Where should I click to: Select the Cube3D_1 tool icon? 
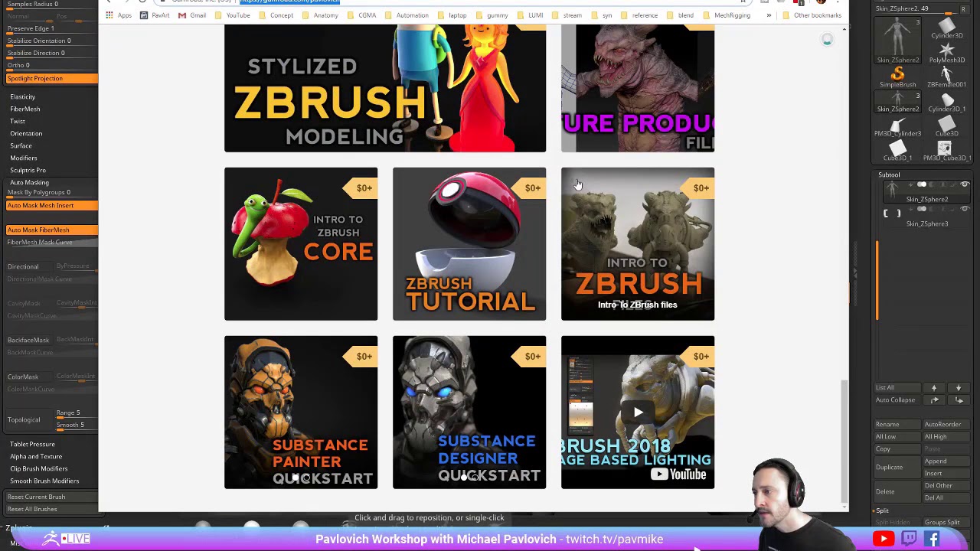click(898, 149)
